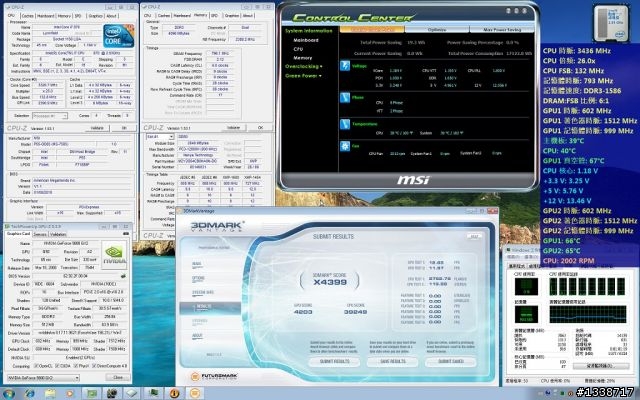This screenshot has height=400, width=640.
Task: Switch to Caches tab in the CPU-Z CPU window
Action: tap(27, 16)
